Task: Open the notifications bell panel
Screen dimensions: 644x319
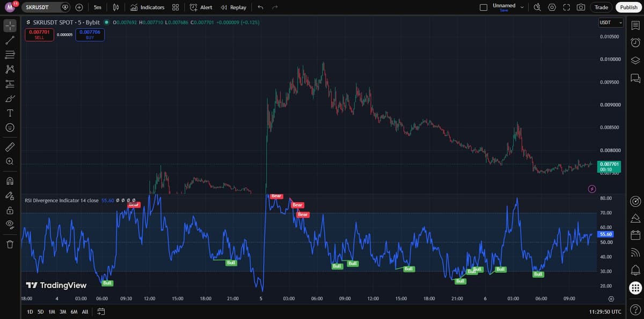Action: coord(635,270)
